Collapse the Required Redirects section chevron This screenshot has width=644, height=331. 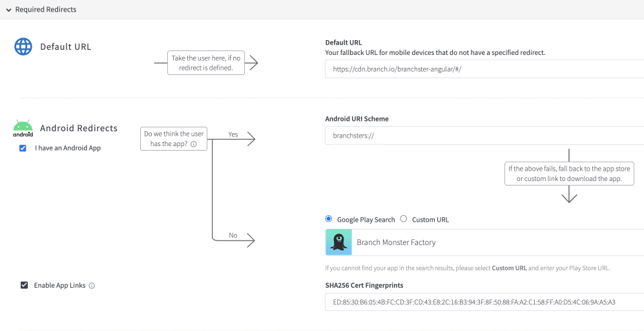8,10
